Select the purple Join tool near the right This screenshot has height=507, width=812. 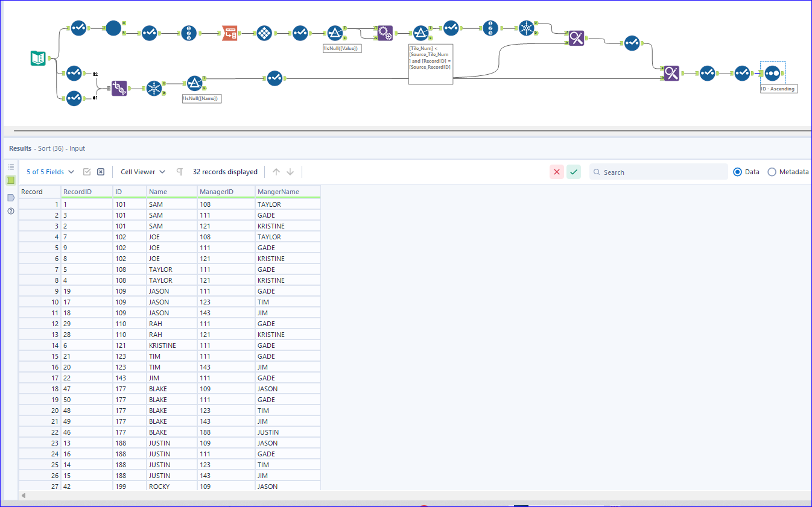tap(672, 74)
